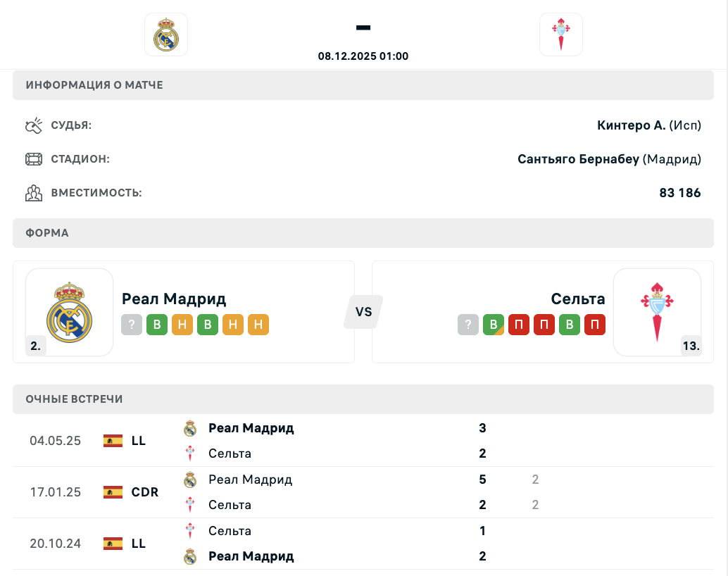The width and height of the screenshot is (728, 576).
Task: Click the referee whistle icon
Action: 34,126
